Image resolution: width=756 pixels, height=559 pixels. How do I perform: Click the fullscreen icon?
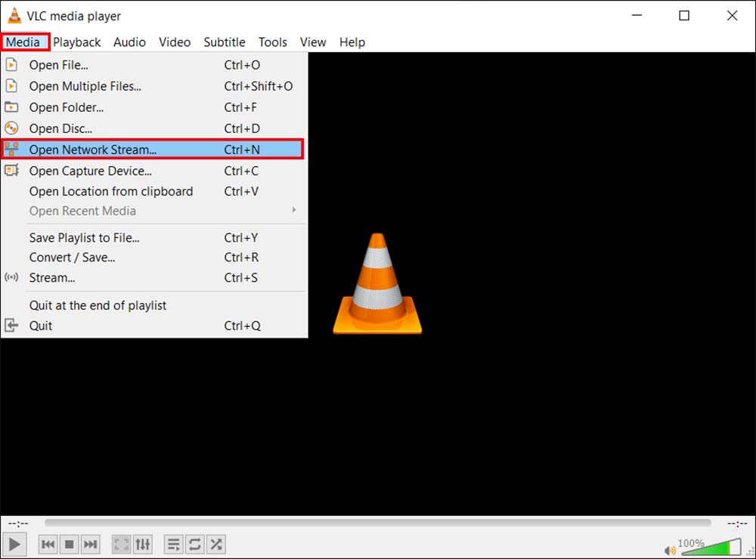pos(121,543)
